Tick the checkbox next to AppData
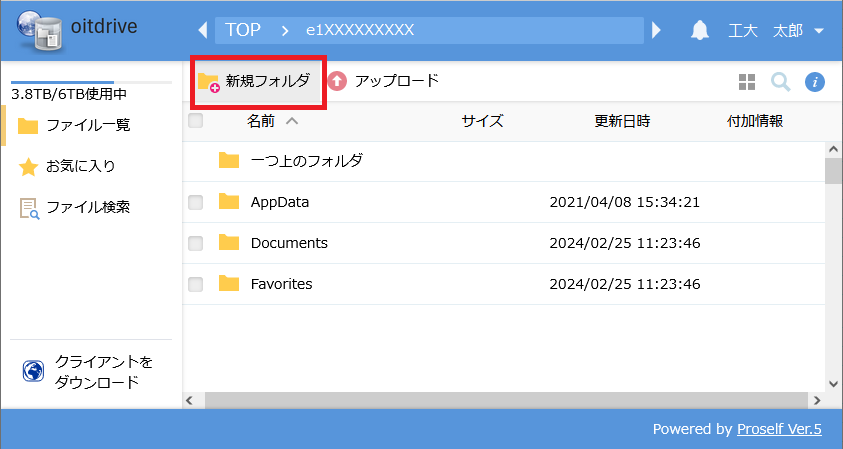843x449 pixels. click(x=196, y=202)
